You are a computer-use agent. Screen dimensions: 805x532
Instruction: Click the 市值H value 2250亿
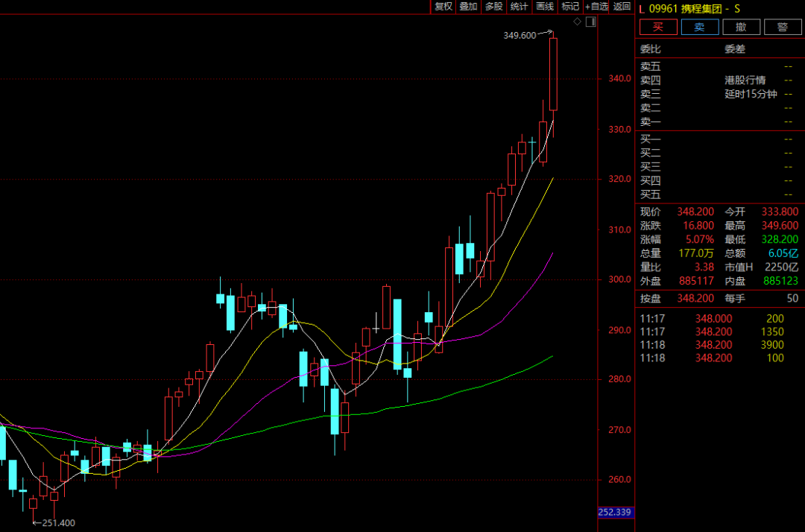[x=782, y=267]
